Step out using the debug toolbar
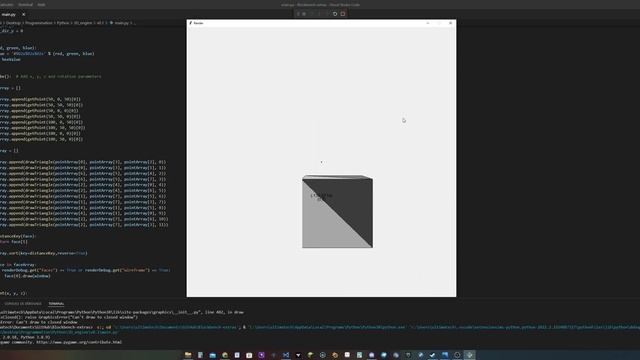The image size is (640, 360). pos(327,14)
